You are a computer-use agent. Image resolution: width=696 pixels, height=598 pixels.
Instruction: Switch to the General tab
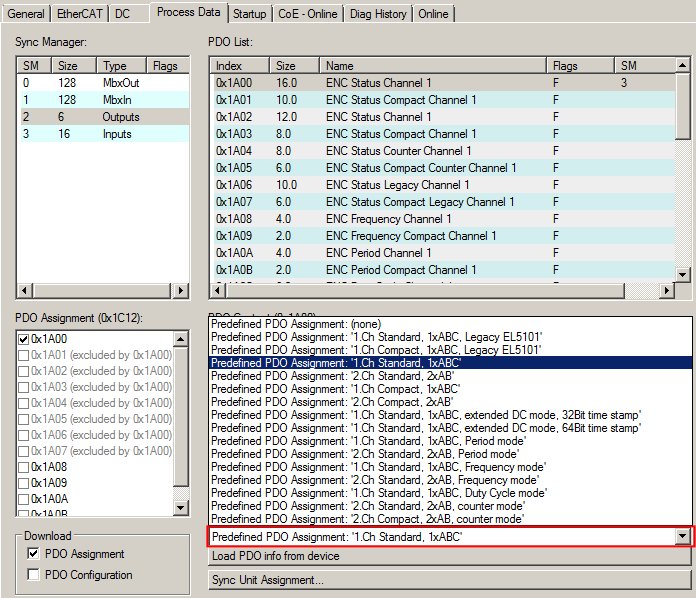click(x=26, y=14)
